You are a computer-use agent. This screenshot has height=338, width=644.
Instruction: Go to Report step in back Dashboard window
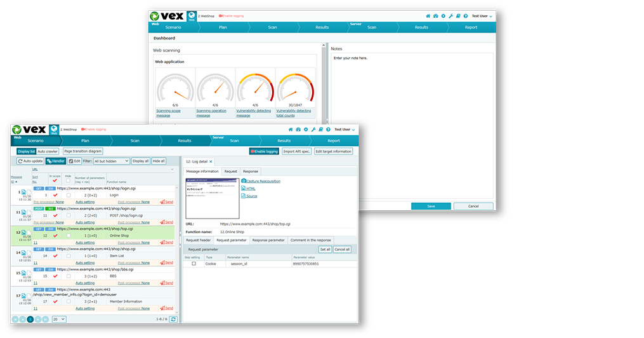[471, 27]
